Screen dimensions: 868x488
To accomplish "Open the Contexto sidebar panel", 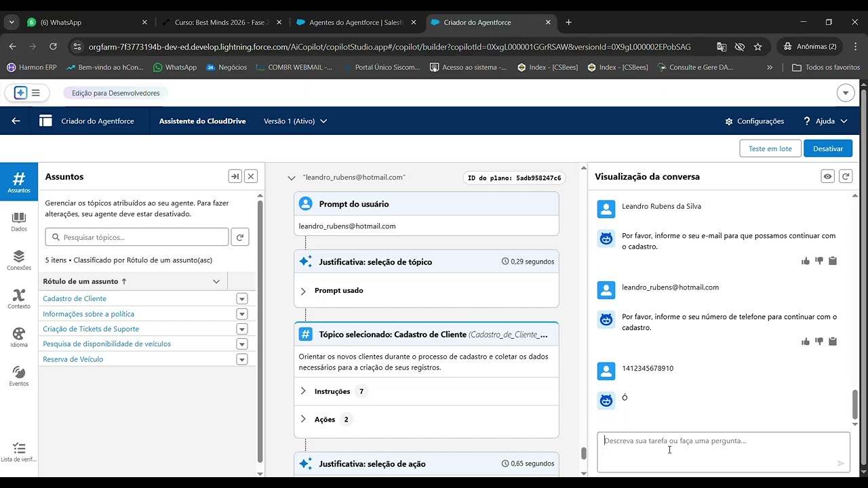I will (x=19, y=298).
